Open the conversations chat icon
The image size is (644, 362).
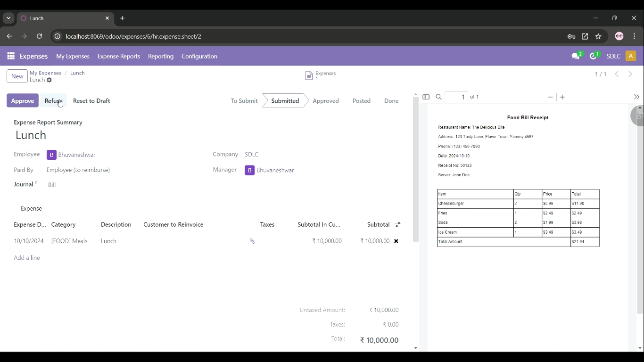576,56
